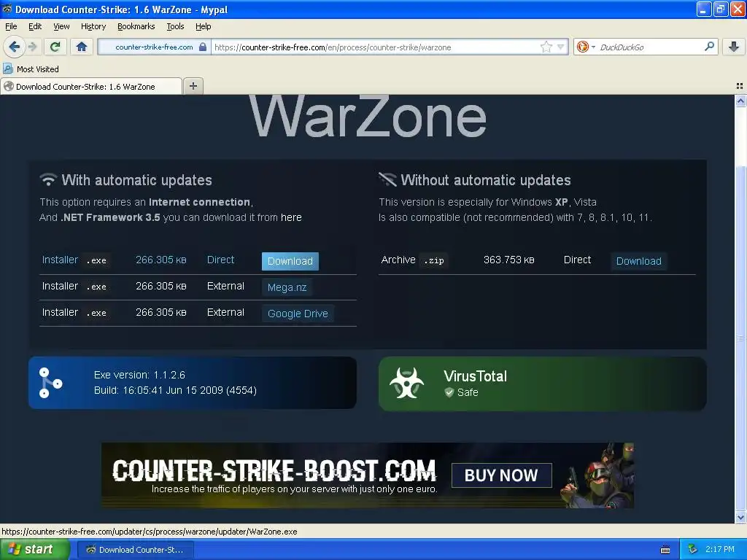Click the no-Wi-Fi without updates icon

(387, 179)
